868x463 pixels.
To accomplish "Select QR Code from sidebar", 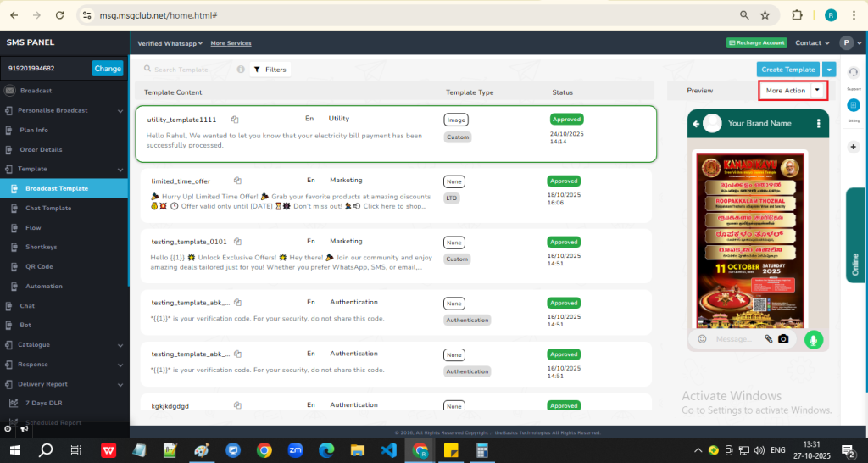I will pyautogui.click(x=38, y=266).
